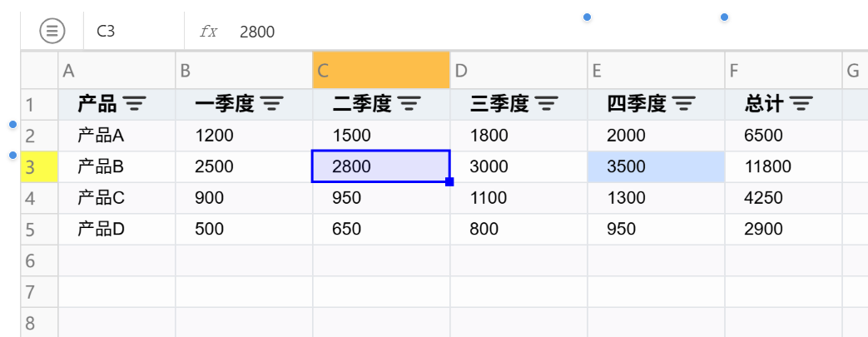
Task: Click cell with value 6500
Action: [x=782, y=136]
